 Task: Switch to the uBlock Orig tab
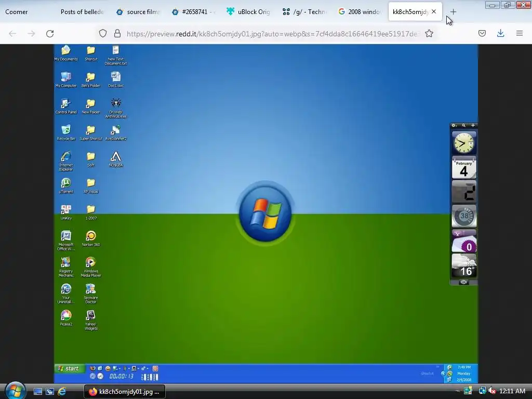[249, 12]
